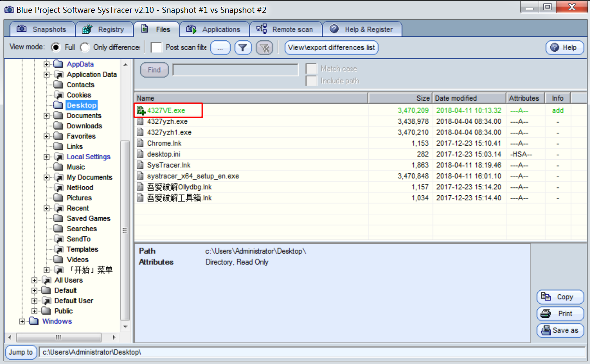The width and height of the screenshot is (590, 364).
Task: Open the Remote scan tab
Action: (x=285, y=29)
